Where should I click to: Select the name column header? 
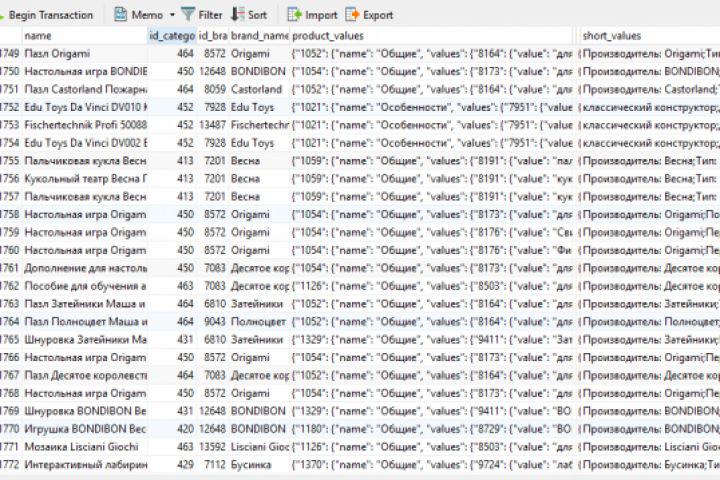[x=84, y=35]
